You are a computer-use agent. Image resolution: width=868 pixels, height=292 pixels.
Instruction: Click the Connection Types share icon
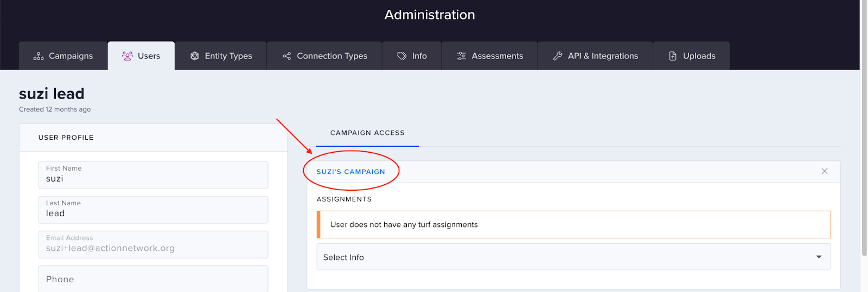coord(287,56)
